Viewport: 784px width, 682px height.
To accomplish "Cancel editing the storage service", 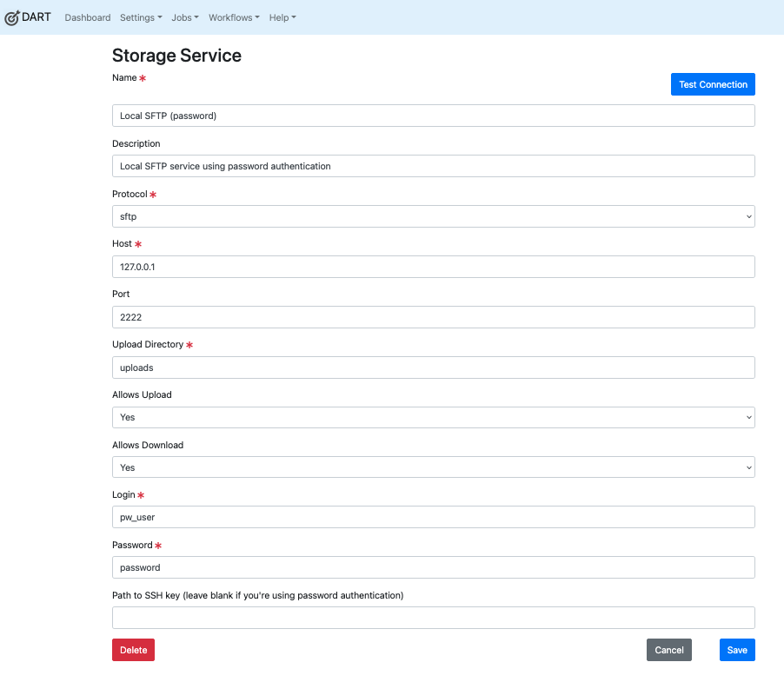I will [668, 649].
